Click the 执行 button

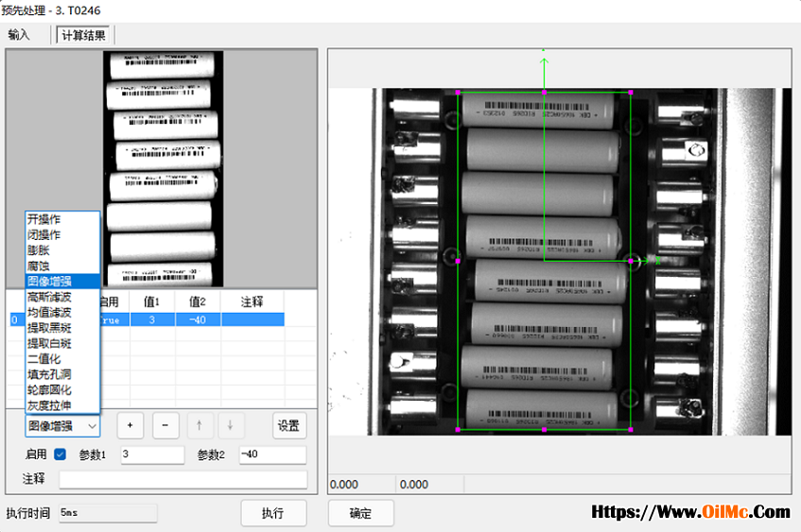(x=273, y=513)
